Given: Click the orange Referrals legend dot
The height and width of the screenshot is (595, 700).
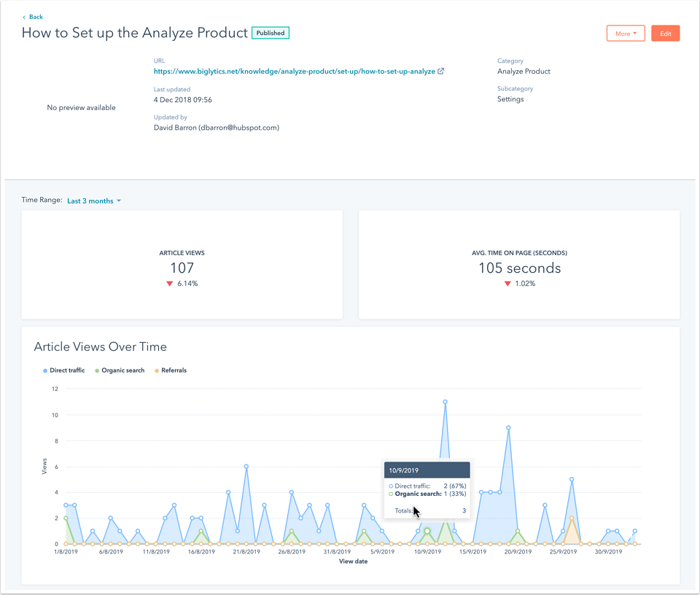Looking at the screenshot, I should tap(156, 370).
